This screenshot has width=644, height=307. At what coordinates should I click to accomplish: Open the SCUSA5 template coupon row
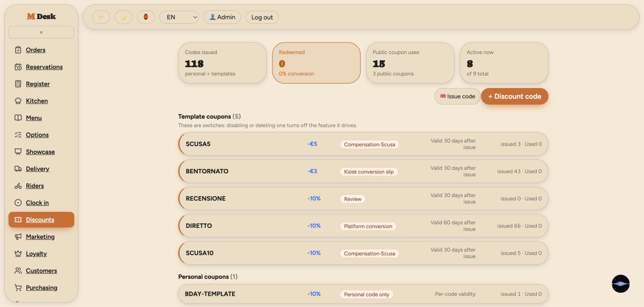point(363,144)
